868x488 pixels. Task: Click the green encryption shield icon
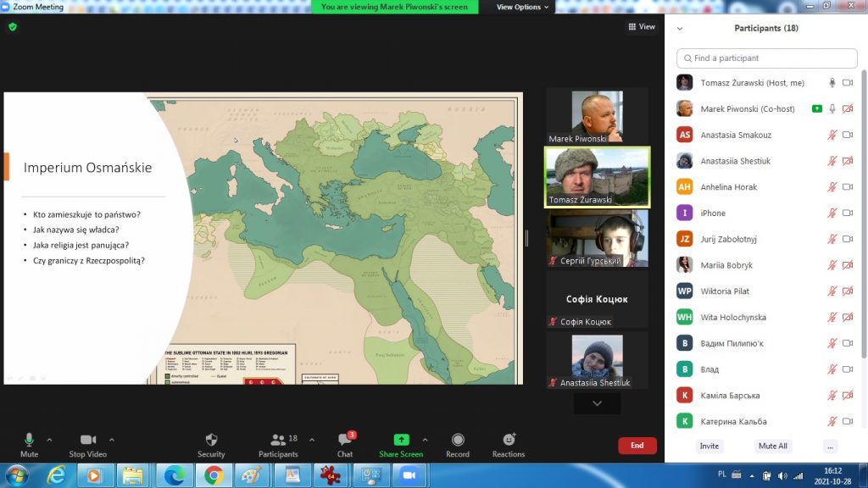point(13,27)
